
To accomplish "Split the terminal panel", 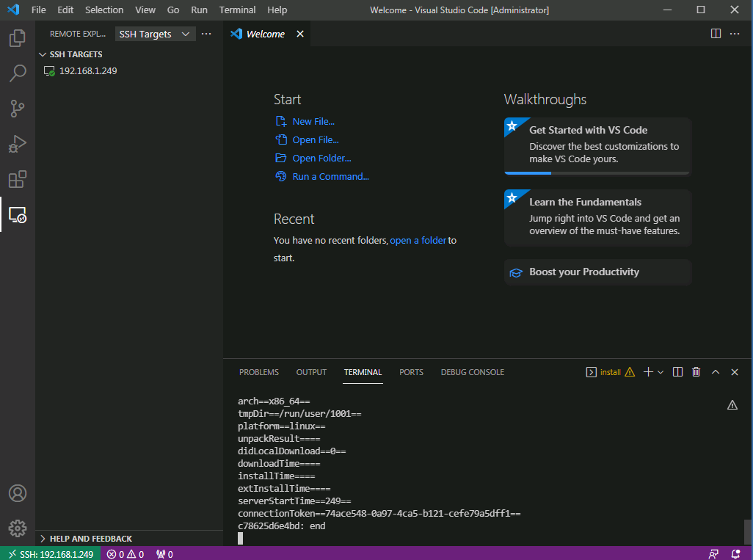I will tap(677, 371).
